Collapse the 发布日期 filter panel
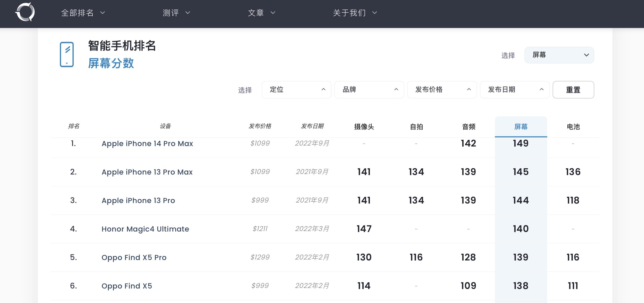This screenshot has width=644, height=303. [515, 90]
